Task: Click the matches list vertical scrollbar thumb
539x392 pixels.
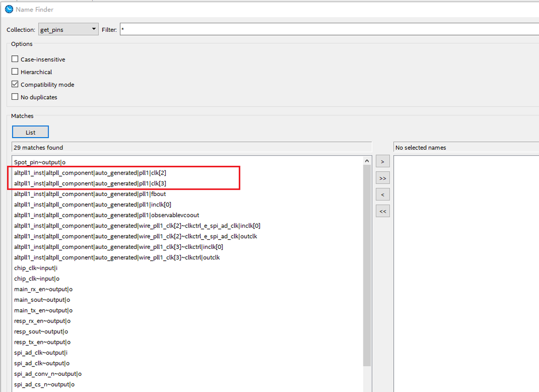Action: (x=367, y=266)
